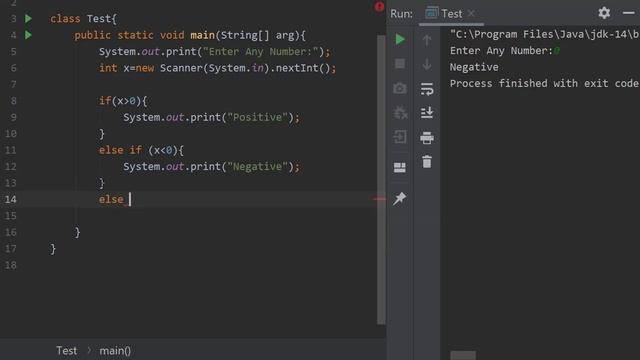The height and width of the screenshot is (360, 640).
Task: Click line number 18 in the gutter
Action: tap(11, 265)
